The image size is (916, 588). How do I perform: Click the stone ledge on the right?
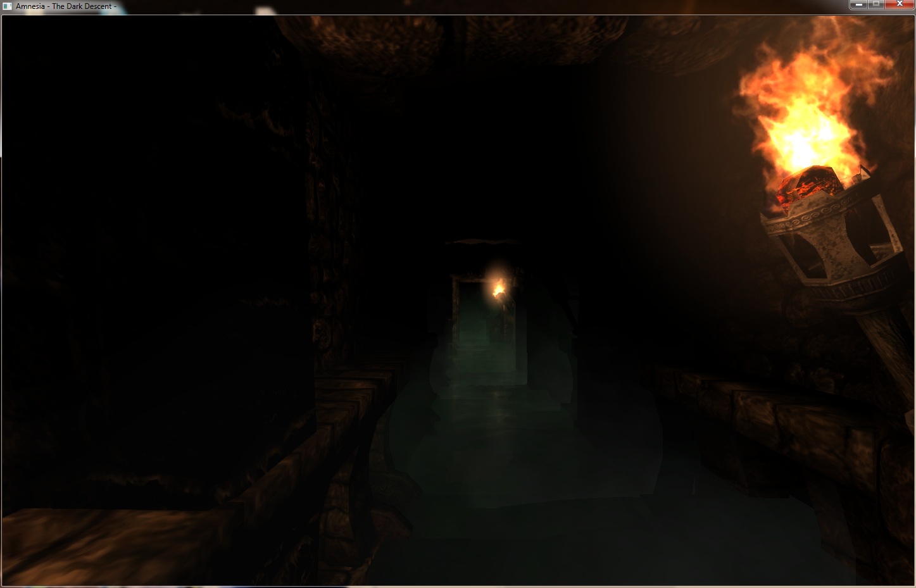760,405
